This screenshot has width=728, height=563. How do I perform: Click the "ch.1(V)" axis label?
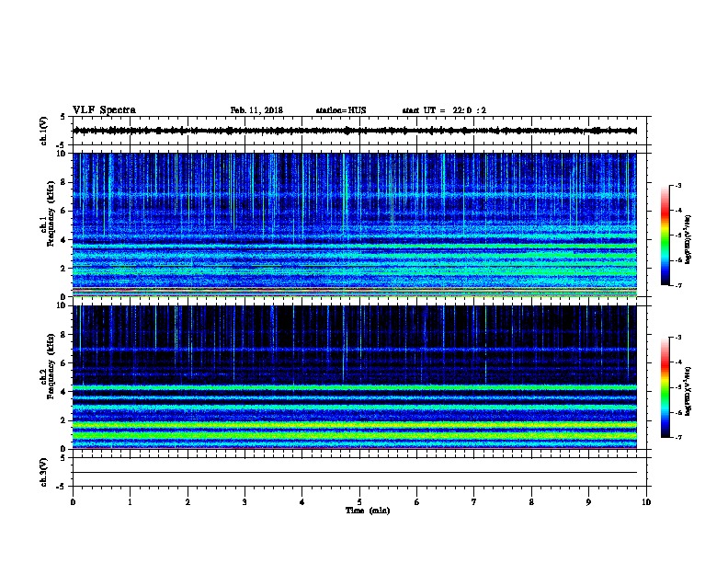(43, 131)
